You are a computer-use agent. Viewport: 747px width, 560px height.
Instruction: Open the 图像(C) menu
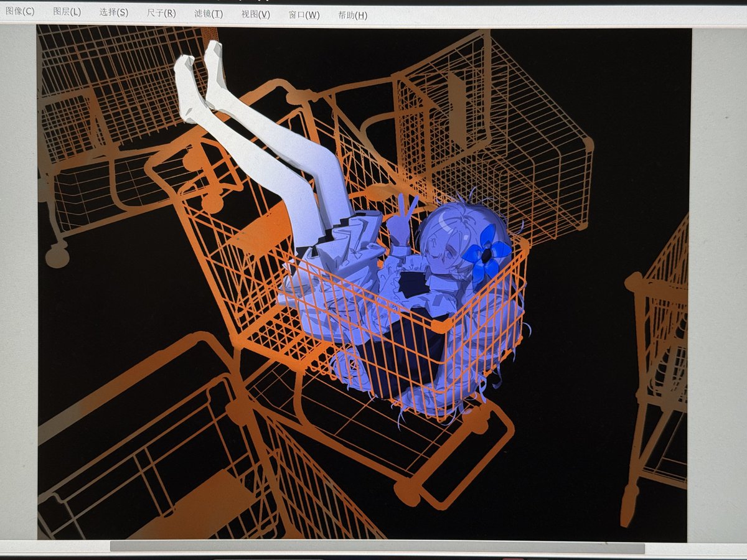pyautogui.click(x=19, y=12)
